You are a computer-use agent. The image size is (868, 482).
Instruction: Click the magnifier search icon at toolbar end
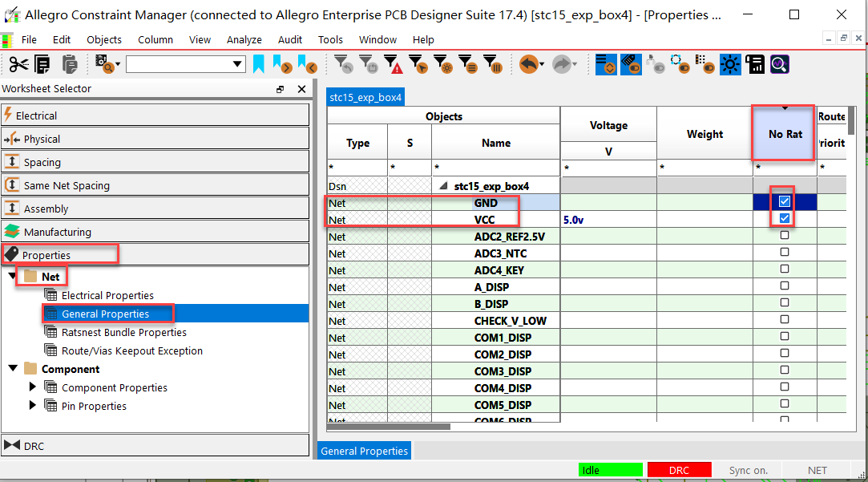(x=779, y=64)
